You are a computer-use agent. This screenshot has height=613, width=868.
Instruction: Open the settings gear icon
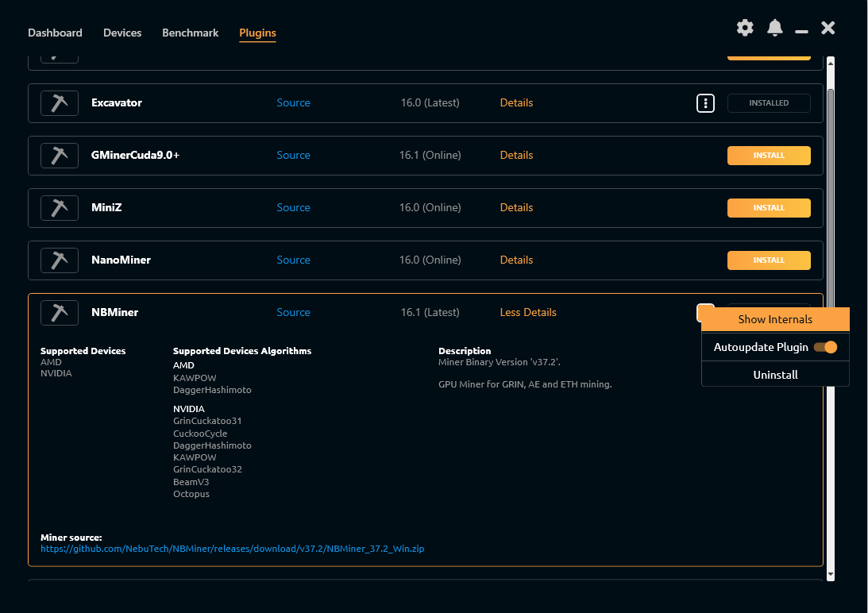745,28
